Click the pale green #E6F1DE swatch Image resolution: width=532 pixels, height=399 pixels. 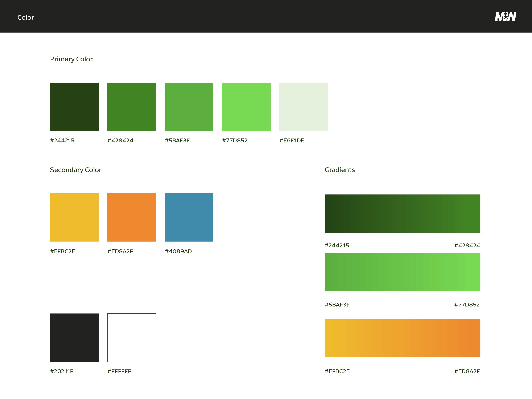[303, 107]
